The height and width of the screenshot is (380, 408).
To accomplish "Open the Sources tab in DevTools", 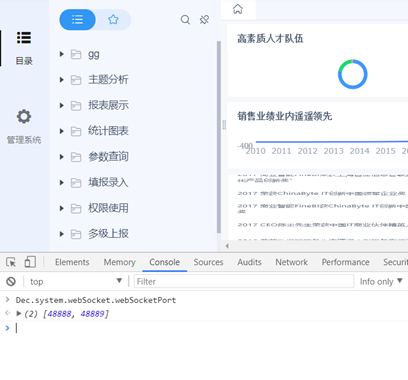I will click(x=208, y=262).
